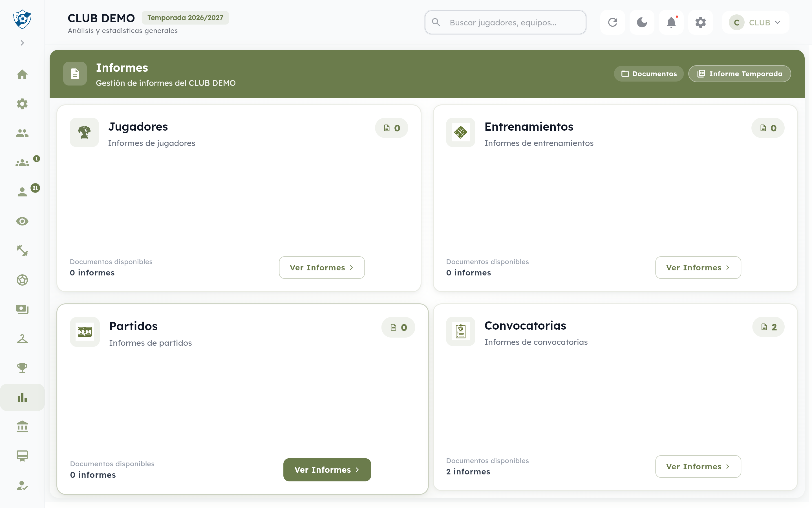Click the '2 informes' text
812x508 pixels.
pos(468,472)
